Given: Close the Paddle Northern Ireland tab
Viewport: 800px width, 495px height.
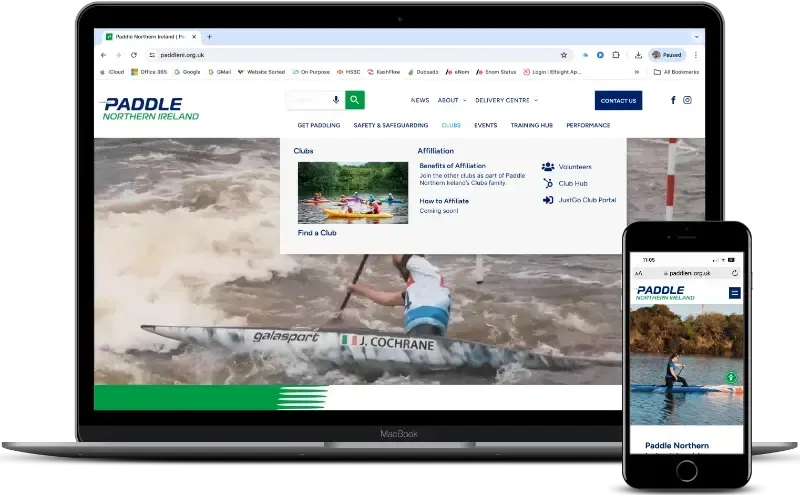Looking at the screenshot, I should click(194, 37).
